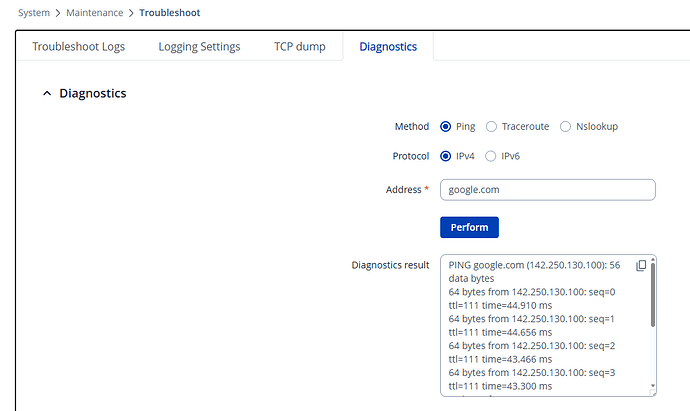
Task: Copy the diagnostics result to clipboard
Action: [x=641, y=266]
